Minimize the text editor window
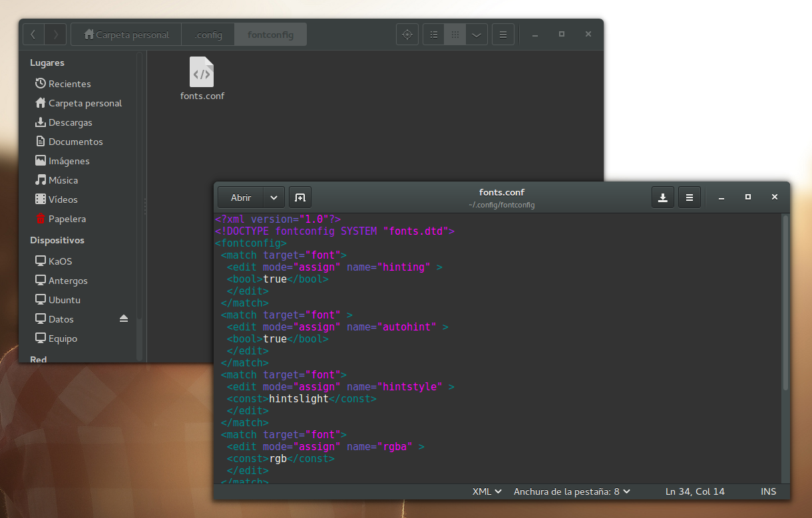812x518 pixels. 721,197
